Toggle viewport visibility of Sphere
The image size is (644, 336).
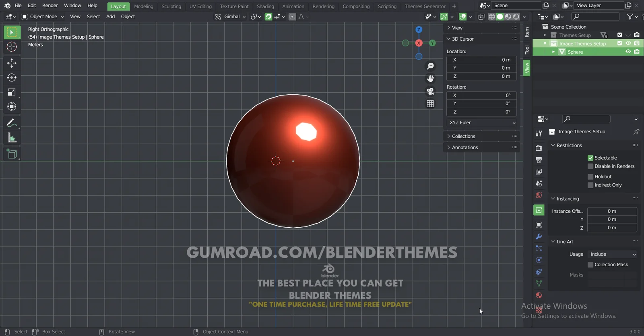point(628,52)
